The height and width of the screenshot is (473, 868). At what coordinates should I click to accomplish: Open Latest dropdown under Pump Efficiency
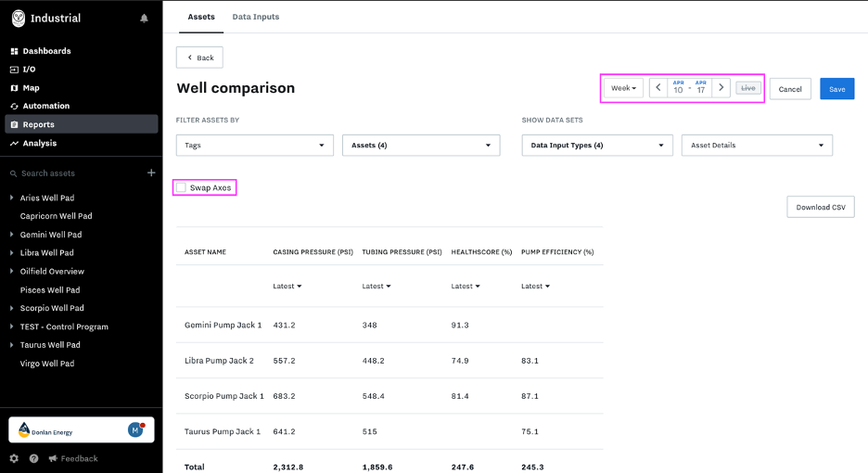(x=535, y=287)
